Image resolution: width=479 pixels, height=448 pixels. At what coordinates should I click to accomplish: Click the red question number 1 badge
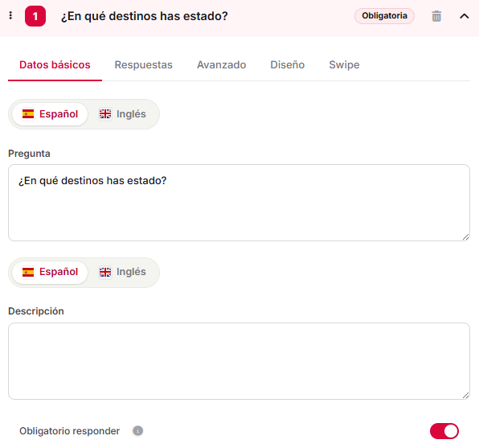click(x=35, y=16)
